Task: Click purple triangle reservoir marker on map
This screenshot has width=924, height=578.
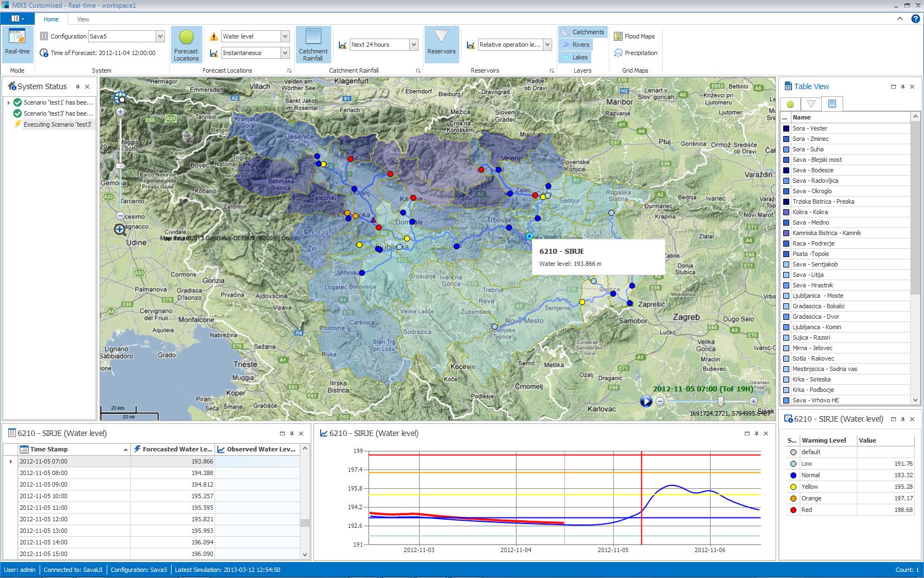Action: 373,220
